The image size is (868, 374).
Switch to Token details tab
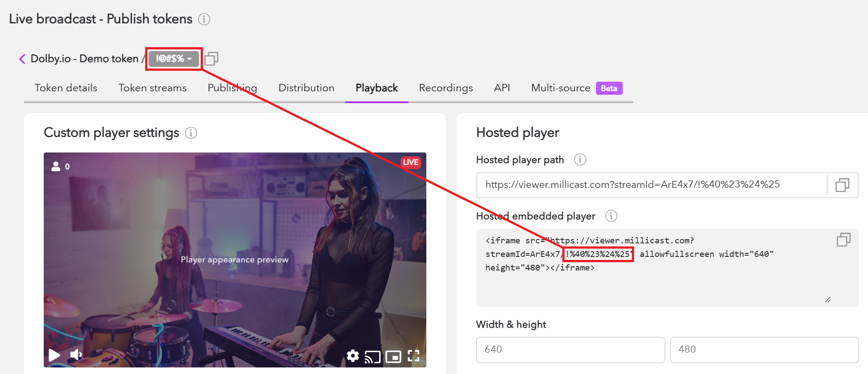tap(66, 88)
